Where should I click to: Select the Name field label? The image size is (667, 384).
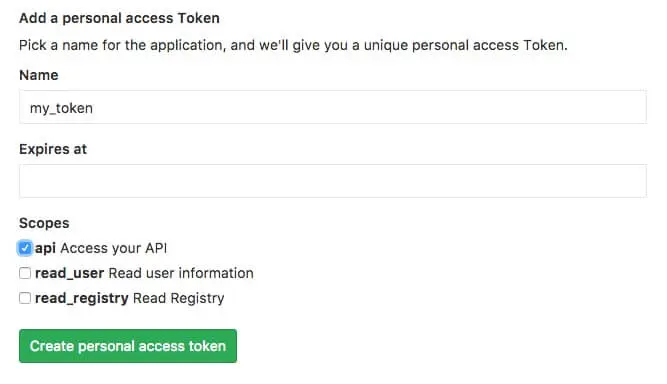coord(39,75)
